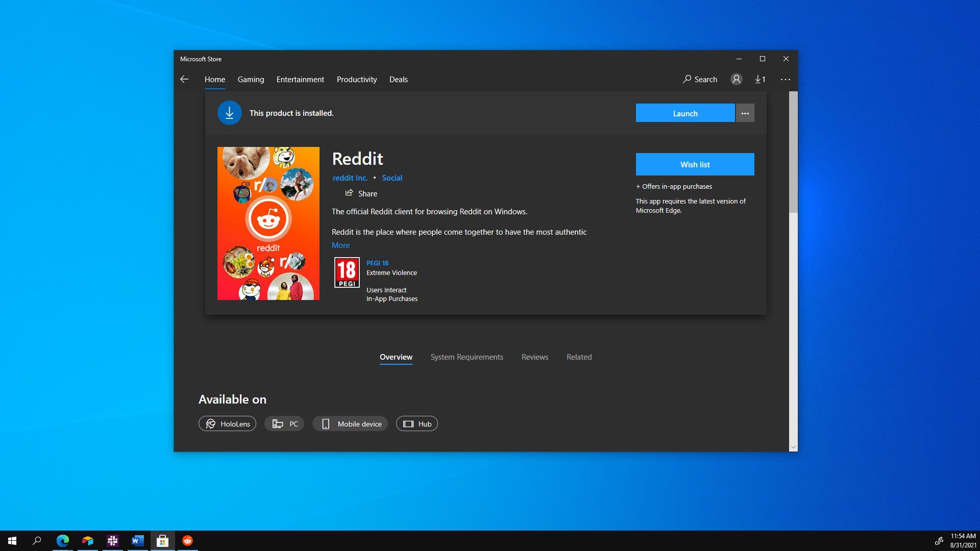Image resolution: width=980 pixels, height=551 pixels.
Task: Open the Gaming menu tab
Action: coord(251,79)
